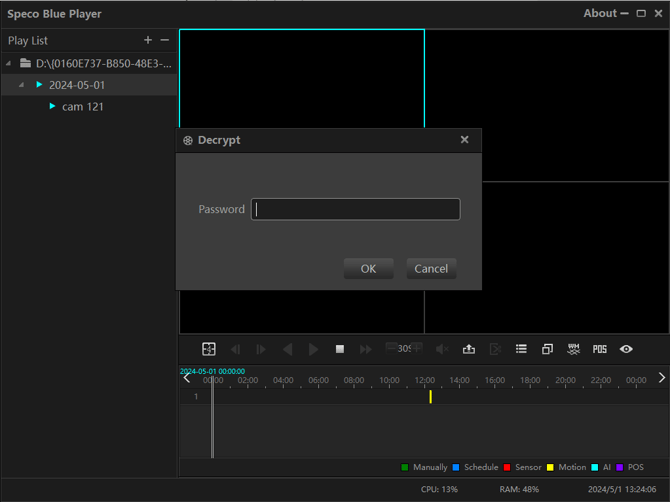Click channel 1 row label in timeline
This screenshot has height=502, width=670.
(196, 396)
